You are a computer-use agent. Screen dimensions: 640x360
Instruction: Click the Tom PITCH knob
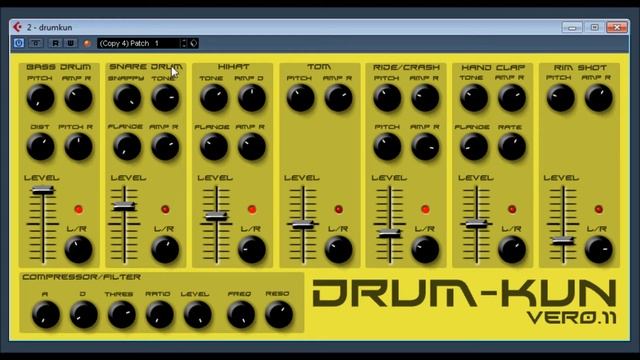300,98
